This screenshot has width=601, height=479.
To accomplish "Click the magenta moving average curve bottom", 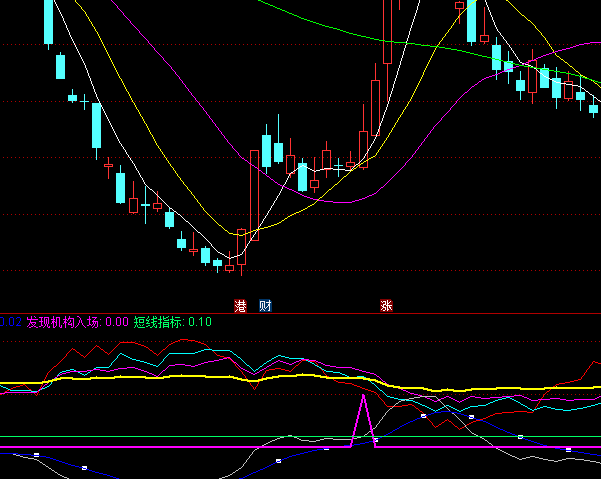I will point(345,202).
